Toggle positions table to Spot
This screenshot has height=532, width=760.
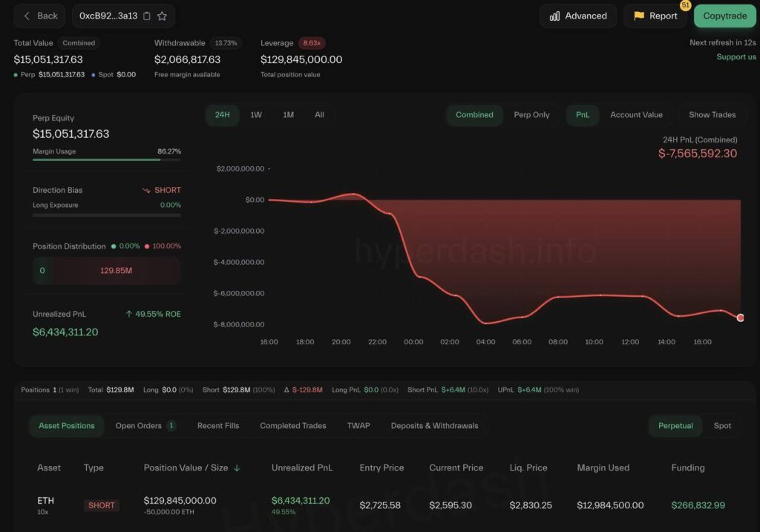click(x=722, y=426)
